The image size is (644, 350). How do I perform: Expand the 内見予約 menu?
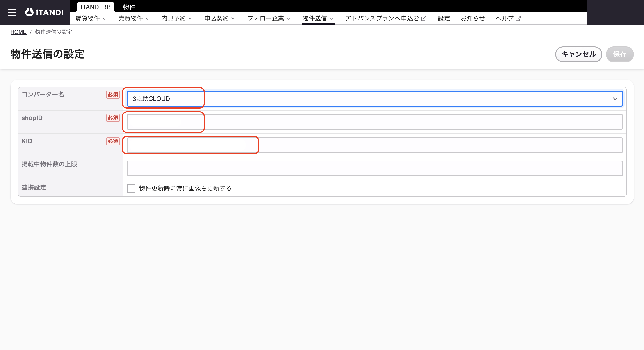pos(177,18)
